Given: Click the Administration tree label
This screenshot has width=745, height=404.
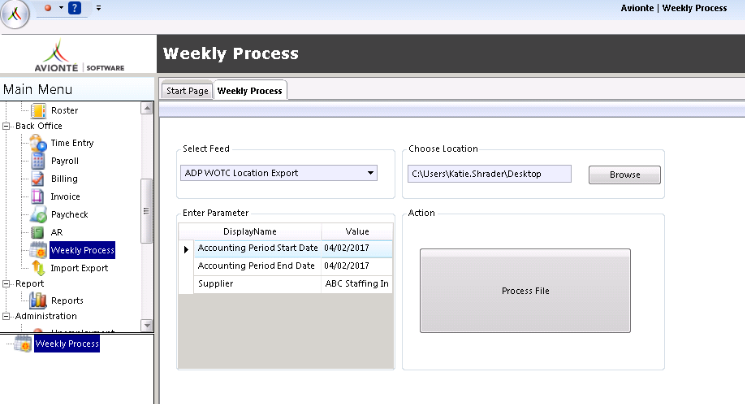Looking at the screenshot, I should (x=46, y=316).
